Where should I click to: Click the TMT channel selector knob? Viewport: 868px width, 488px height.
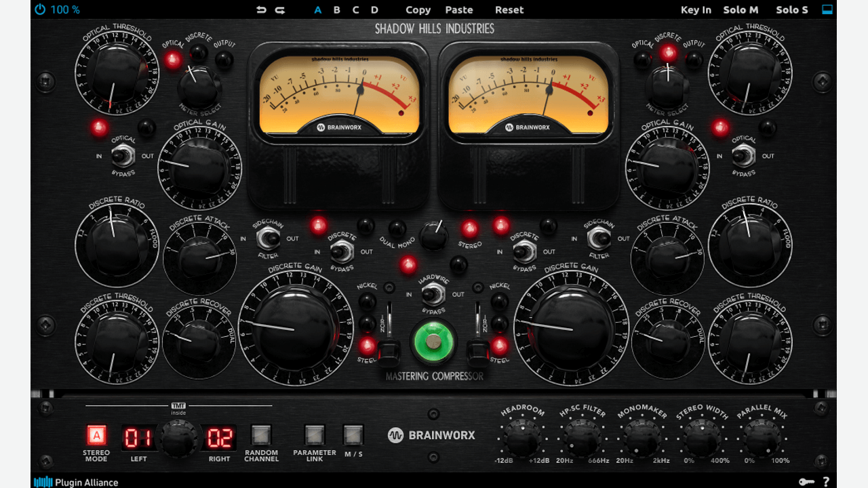(x=179, y=440)
